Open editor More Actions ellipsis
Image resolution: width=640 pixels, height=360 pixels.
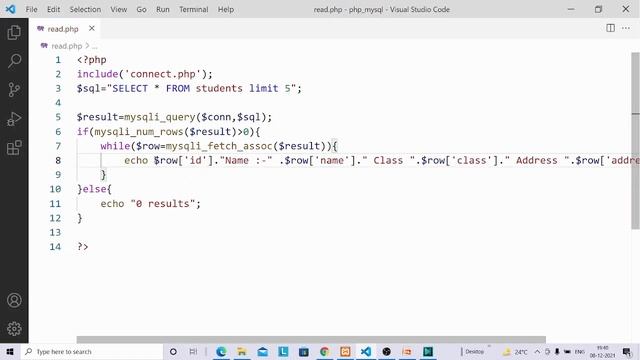pyautogui.click(x=626, y=28)
